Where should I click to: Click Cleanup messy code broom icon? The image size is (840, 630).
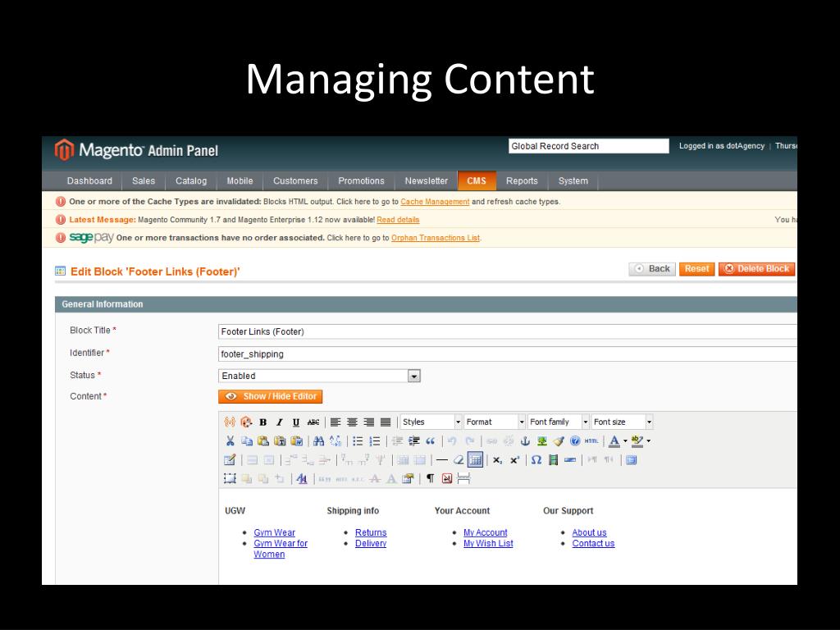coord(559,441)
